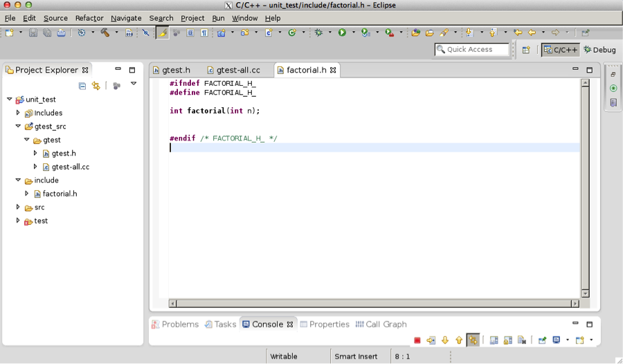This screenshot has height=364, width=623.
Task: Expand the Includes tree node
Action: [18, 113]
